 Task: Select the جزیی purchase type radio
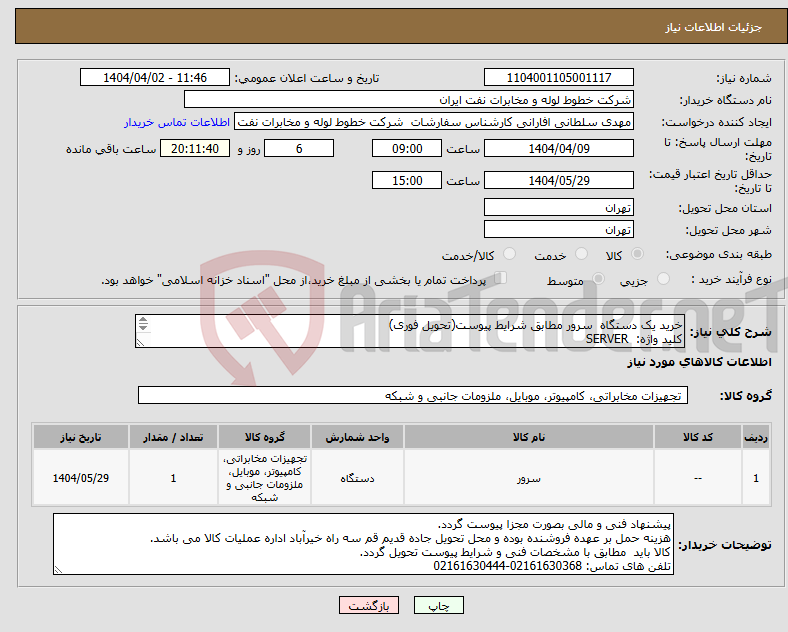coord(663,278)
